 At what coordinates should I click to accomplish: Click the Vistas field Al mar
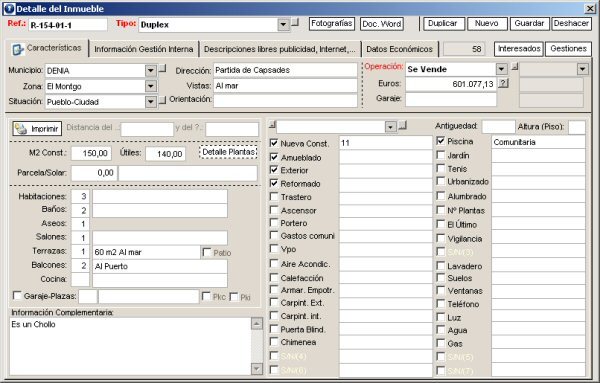285,86
